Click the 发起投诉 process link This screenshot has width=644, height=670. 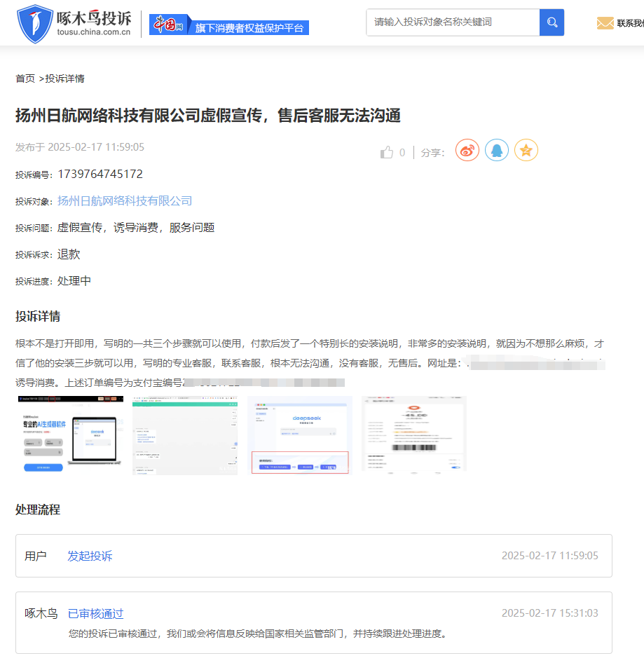[90, 556]
